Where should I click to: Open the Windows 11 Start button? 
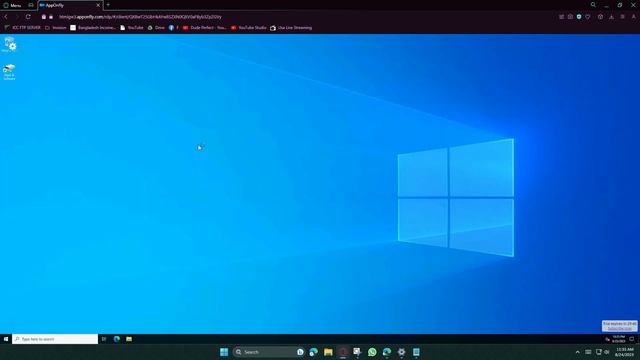pyautogui.click(x=224, y=352)
